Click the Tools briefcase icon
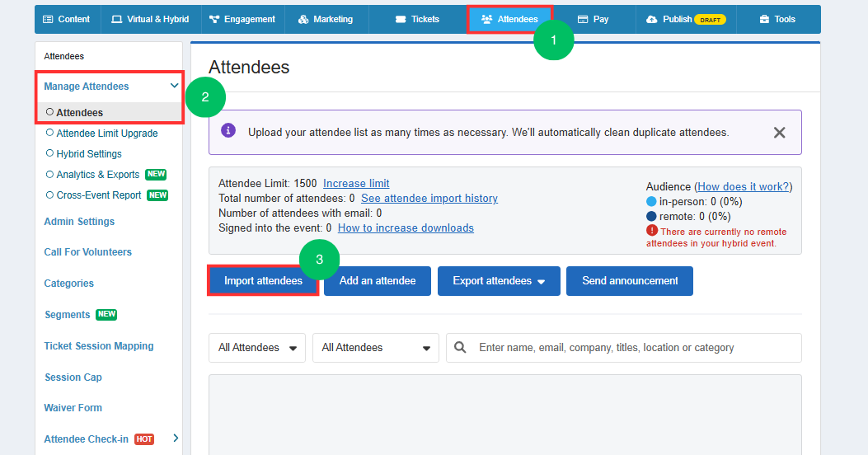868x455 pixels. point(764,20)
